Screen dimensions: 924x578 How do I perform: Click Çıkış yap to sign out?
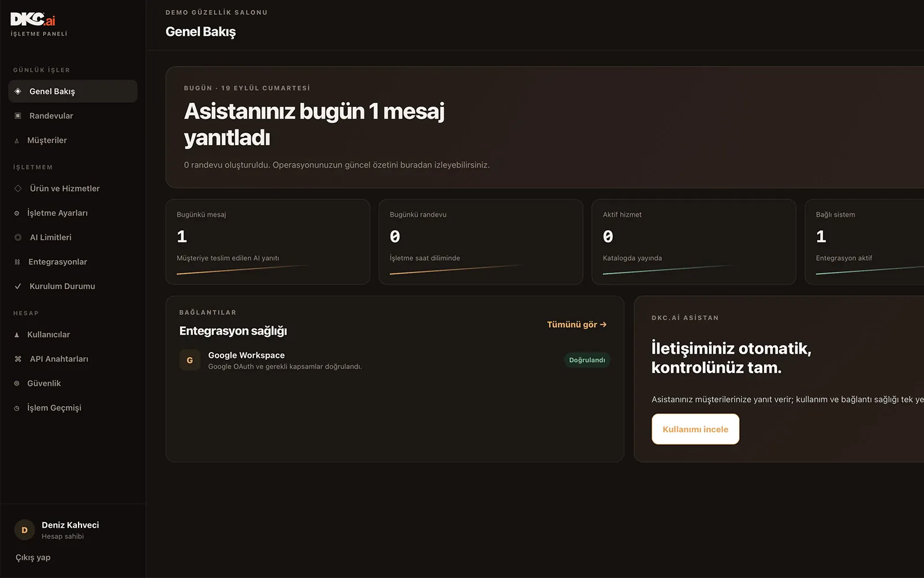point(33,557)
